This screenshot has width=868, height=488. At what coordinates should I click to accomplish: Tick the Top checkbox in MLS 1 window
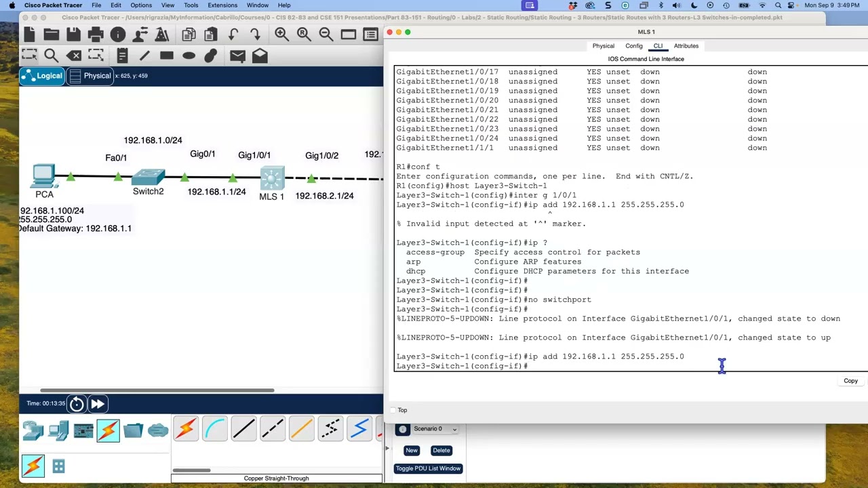pos(393,410)
